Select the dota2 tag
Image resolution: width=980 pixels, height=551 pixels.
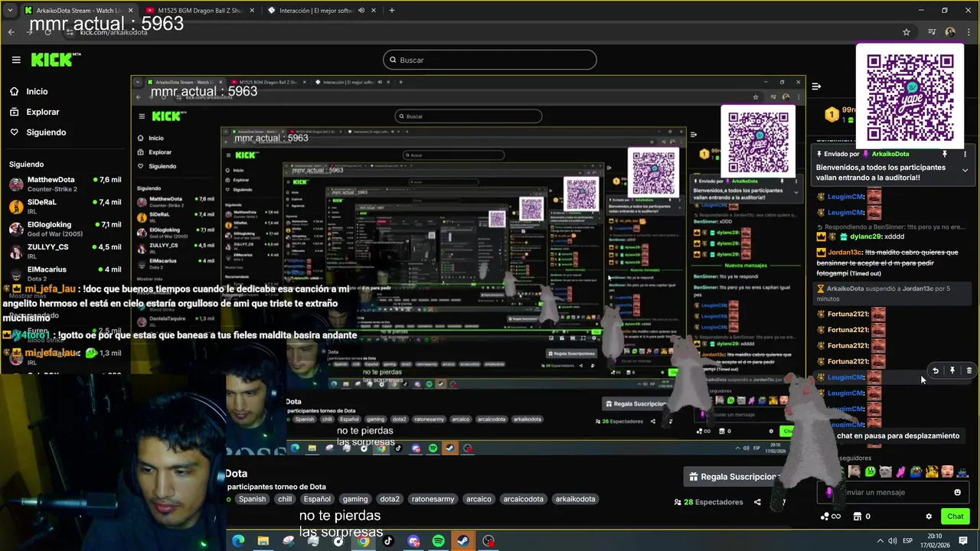coord(390,499)
